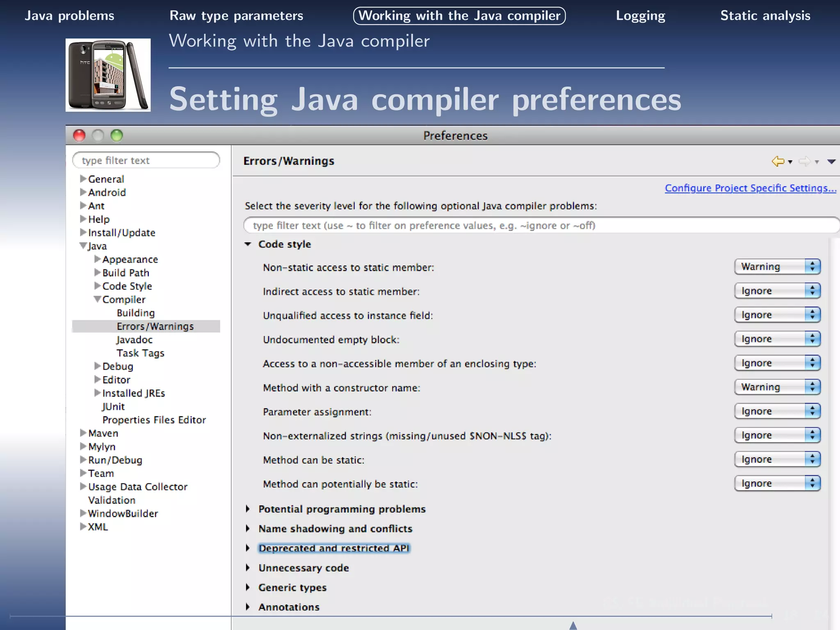This screenshot has width=840, height=630.
Task: Expand Potential programming problems section
Action: (x=248, y=509)
